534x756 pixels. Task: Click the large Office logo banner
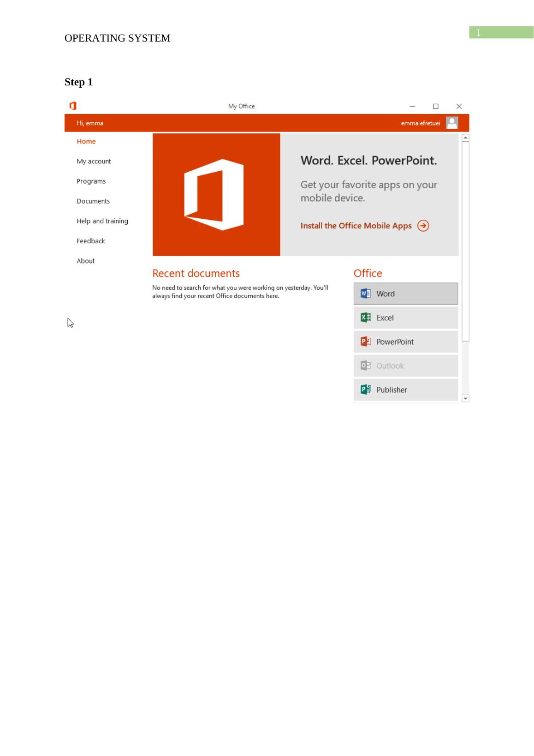[216, 194]
